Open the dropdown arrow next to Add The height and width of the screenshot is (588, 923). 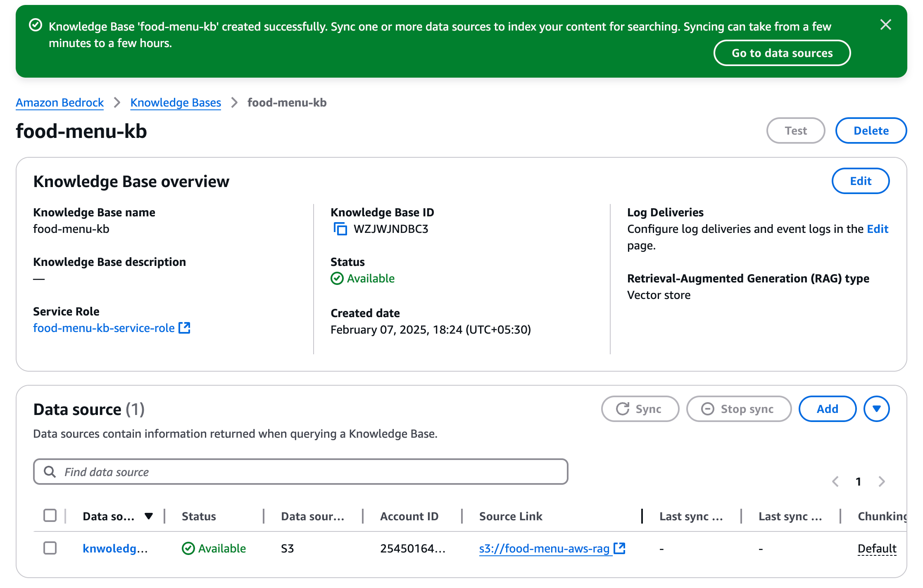tap(876, 409)
